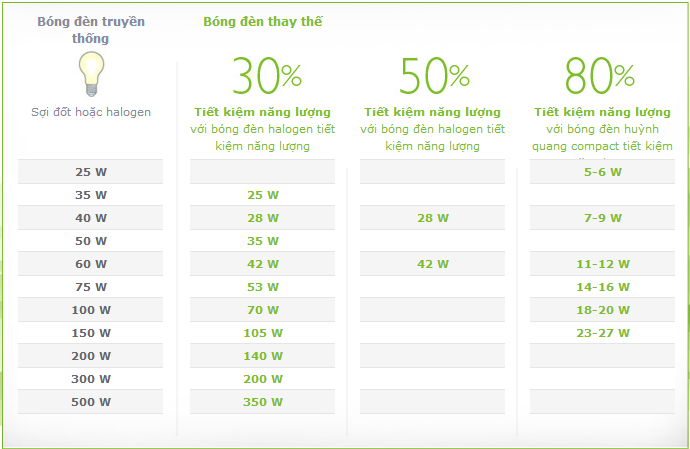The width and height of the screenshot is (690, 449).
Task: Select the 150 W traditional bulb row
Action: point(91,333)
